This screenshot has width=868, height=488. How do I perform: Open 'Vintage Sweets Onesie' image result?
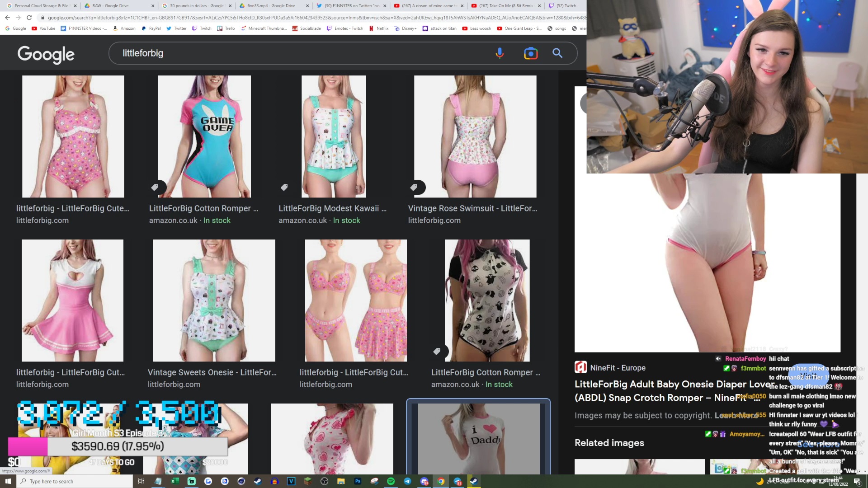214,300
